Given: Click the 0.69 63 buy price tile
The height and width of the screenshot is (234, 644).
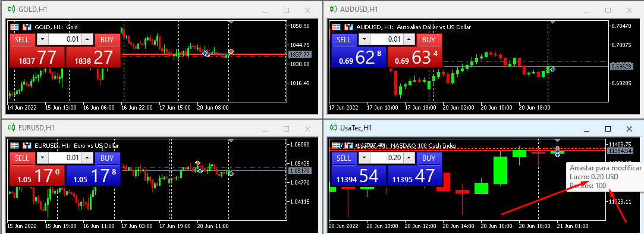Looking at the screenshot, I should [415, 57].
